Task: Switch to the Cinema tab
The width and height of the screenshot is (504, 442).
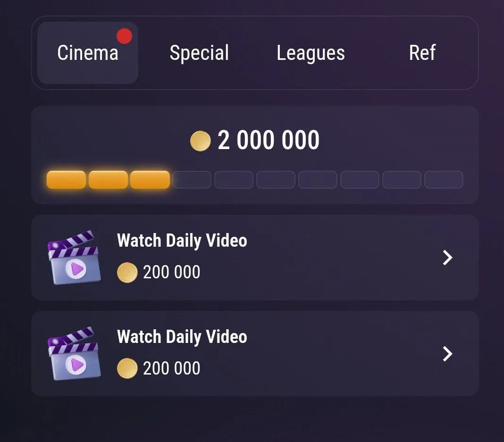Action: (88, 53)
